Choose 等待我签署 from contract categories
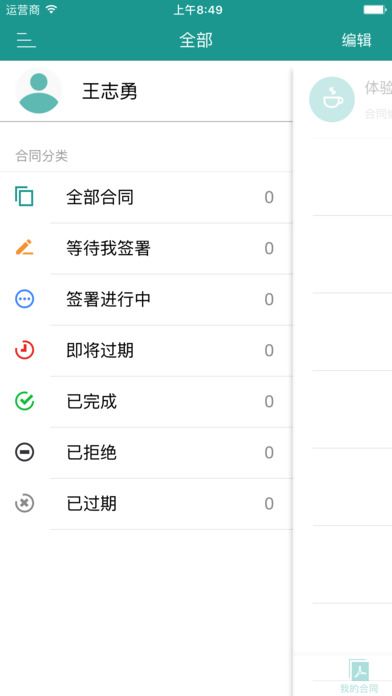392x696 pixels. click(x=146, y=248)
